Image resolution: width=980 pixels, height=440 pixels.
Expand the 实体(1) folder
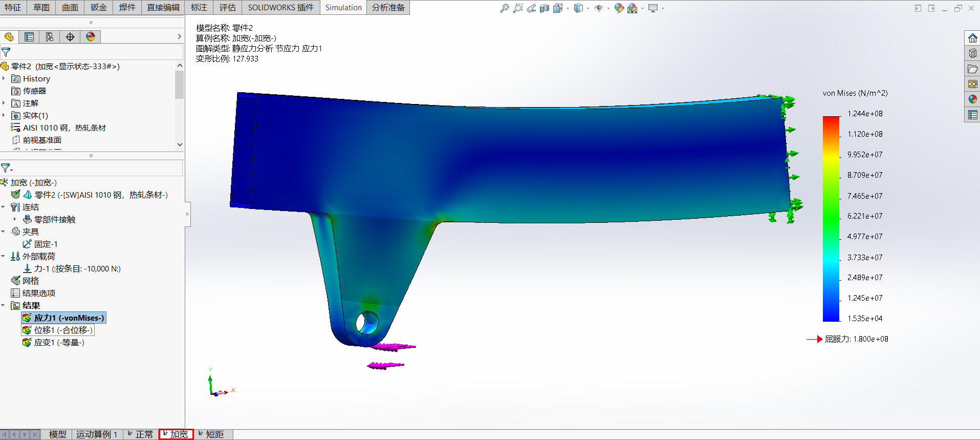tap(4, 115)
